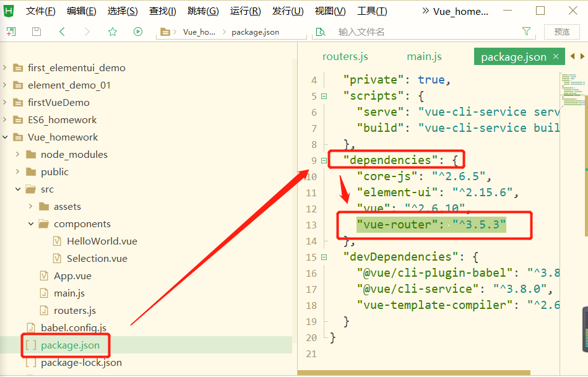Expand the first_elementui_demo project
The height and width of the screenshot is (377, 588).
(x=5, y=67)
